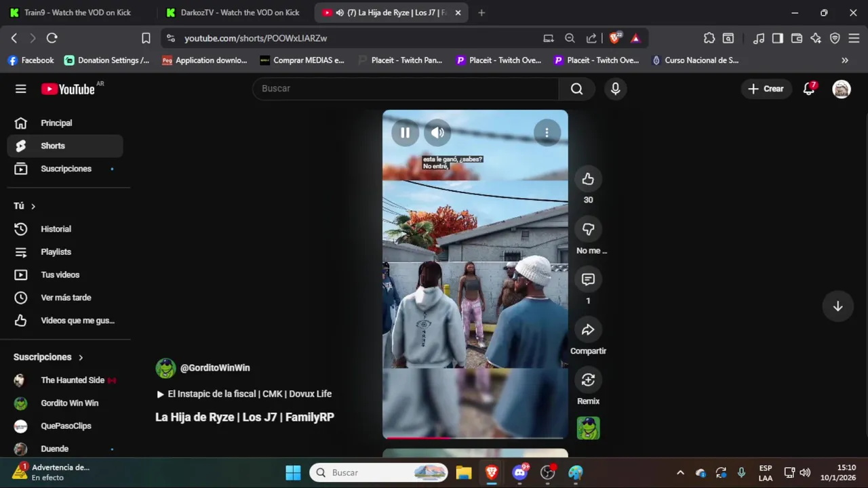This screenshot has width=868, height=488.
Task: Open Playlists in the sidebar
Action: point(65,252)
